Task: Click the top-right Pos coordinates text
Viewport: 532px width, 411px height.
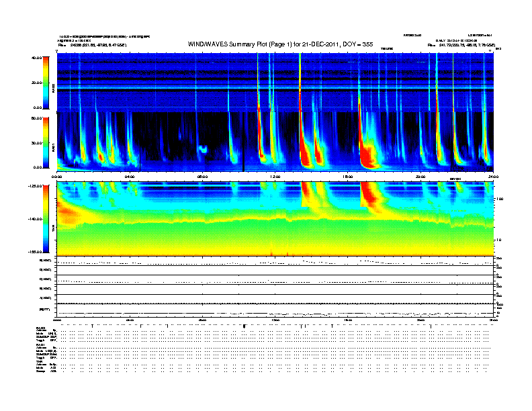Action: coord(461,45)
